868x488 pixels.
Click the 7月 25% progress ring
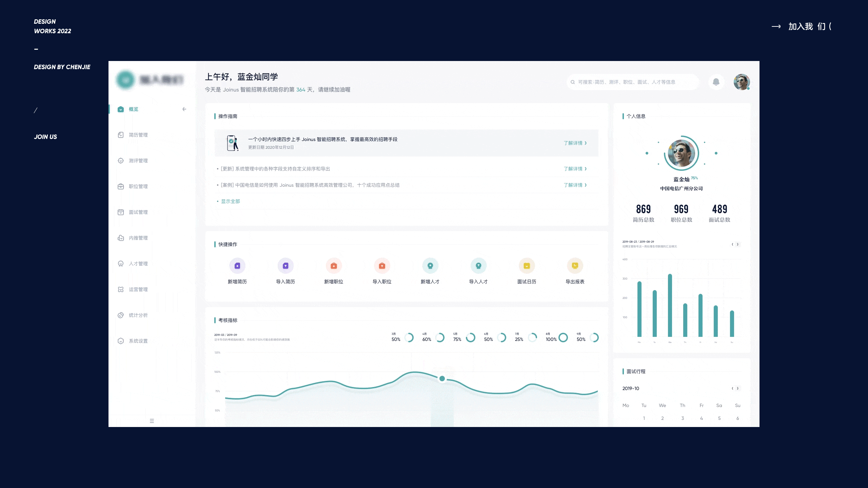tap(532, 338)
